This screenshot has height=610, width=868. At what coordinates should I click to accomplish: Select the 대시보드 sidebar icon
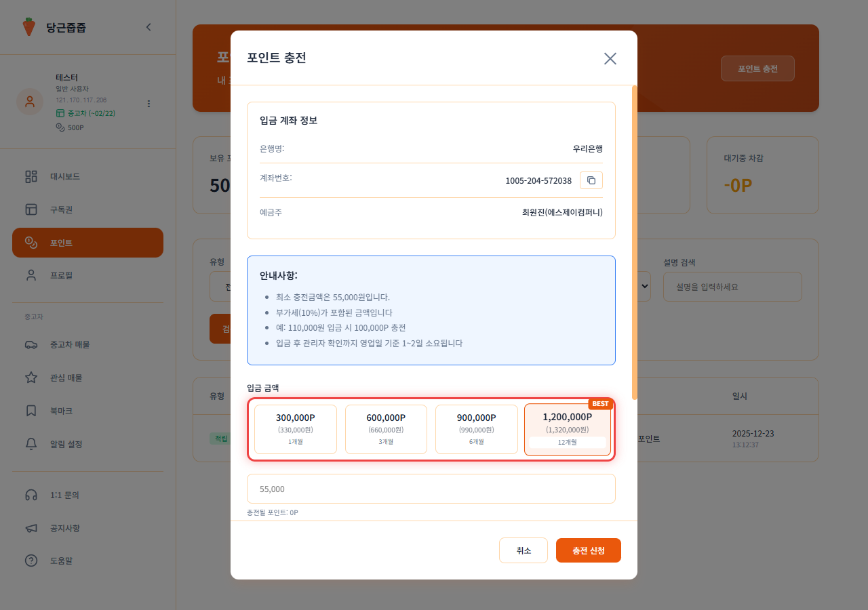point(30,176)
